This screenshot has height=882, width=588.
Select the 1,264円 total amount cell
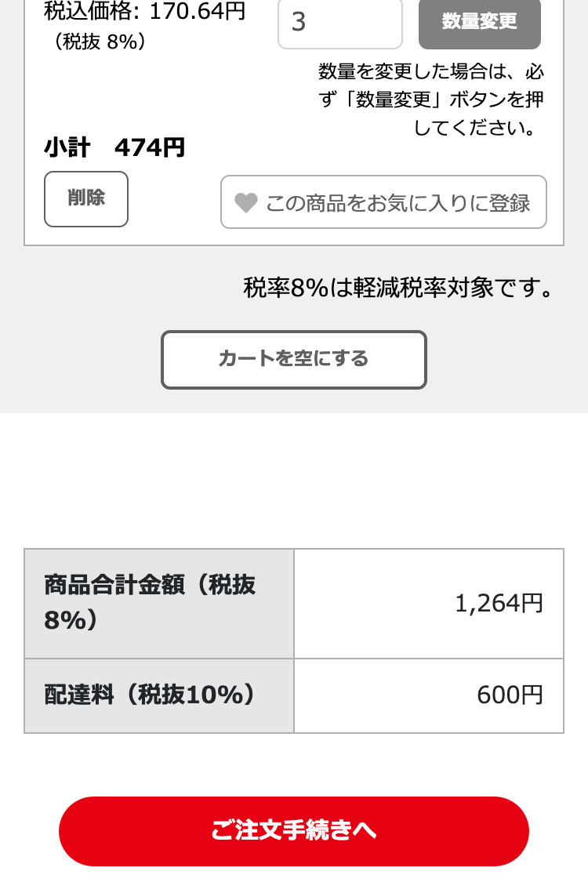coord(429,603)
